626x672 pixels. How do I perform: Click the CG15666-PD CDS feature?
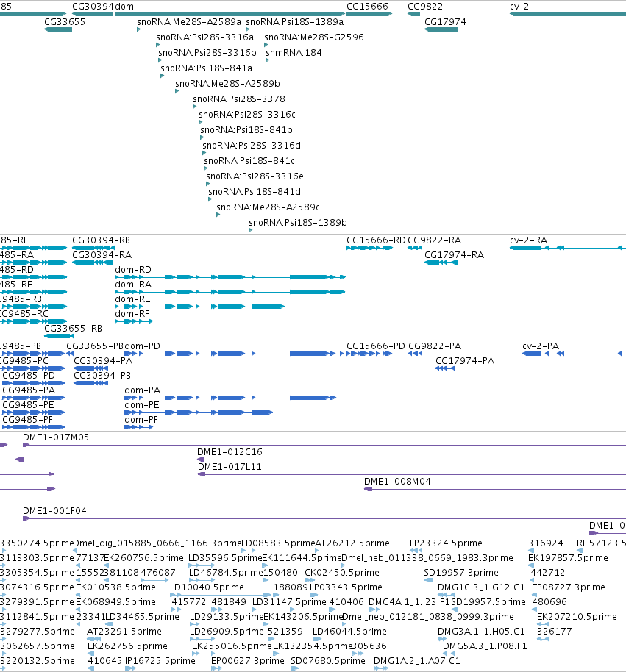[369, 354]
